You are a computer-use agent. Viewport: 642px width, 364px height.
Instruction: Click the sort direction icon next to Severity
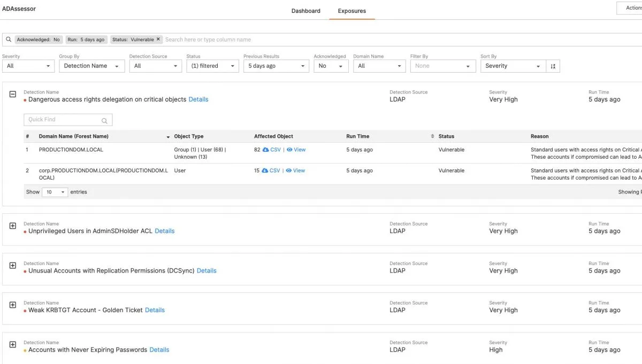pos(553,66)
